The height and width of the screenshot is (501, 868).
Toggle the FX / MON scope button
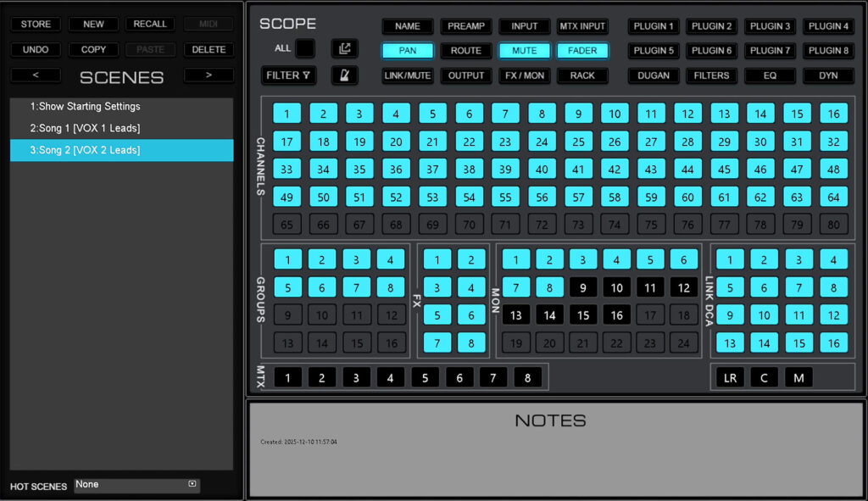click(x=524, y=75)
